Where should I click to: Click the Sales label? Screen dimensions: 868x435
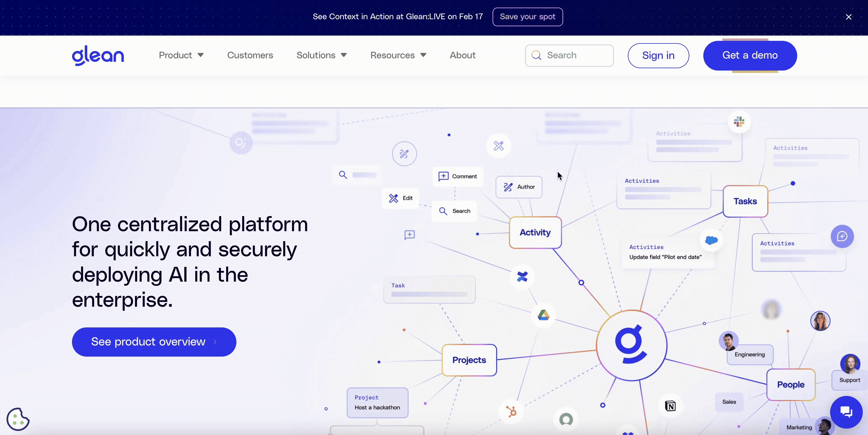tap(729, 402)
